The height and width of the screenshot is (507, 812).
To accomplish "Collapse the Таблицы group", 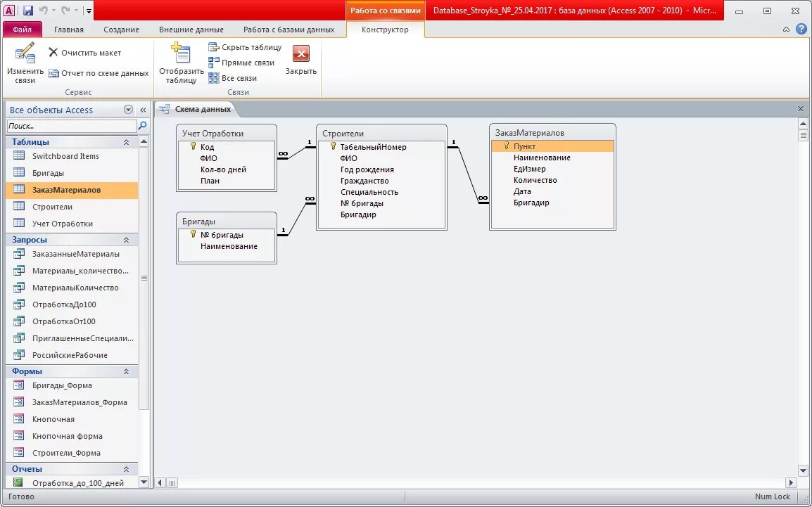I will (126, 142).
